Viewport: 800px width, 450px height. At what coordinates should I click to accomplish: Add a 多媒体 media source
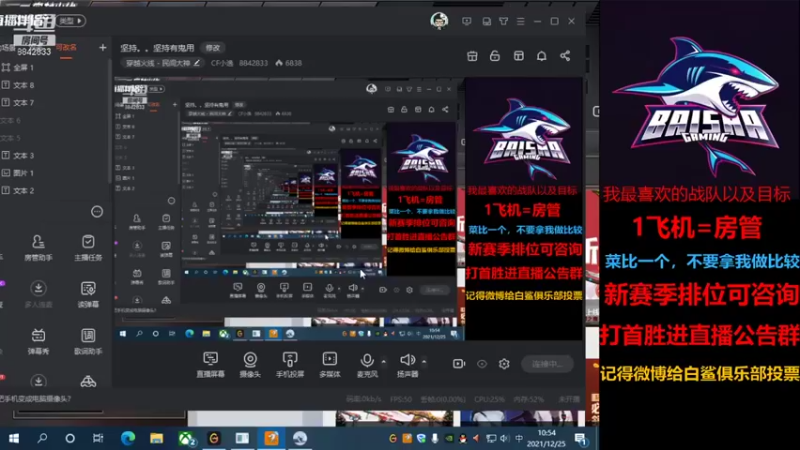click(330, 364)
